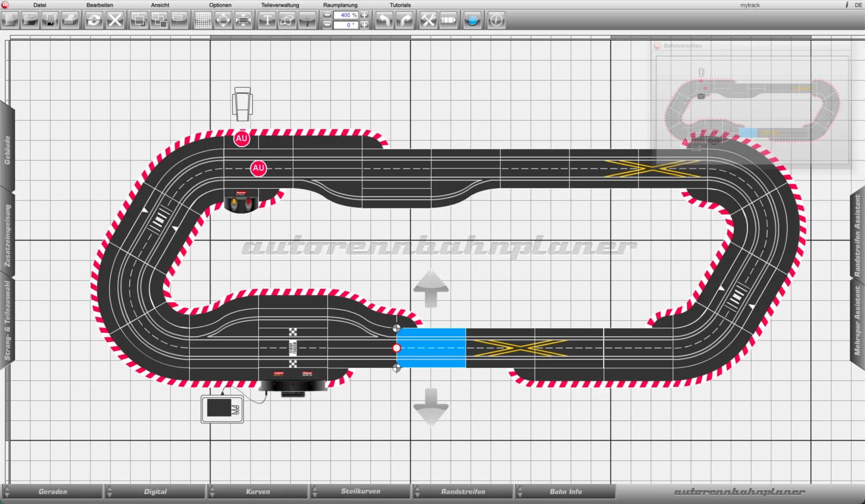Expand the Bahn Info drawer
Screen dimensions: 865x504
[x=565, y=491]
